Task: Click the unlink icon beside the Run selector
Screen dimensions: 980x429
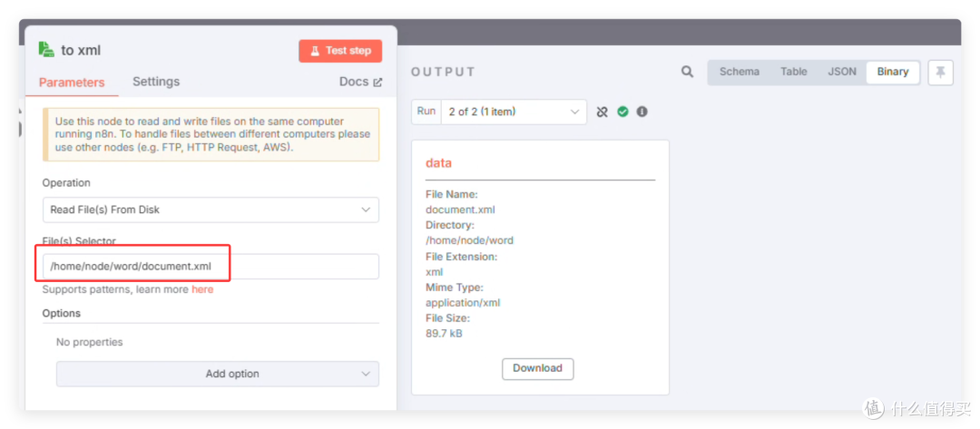Action: tap(602, 112)
